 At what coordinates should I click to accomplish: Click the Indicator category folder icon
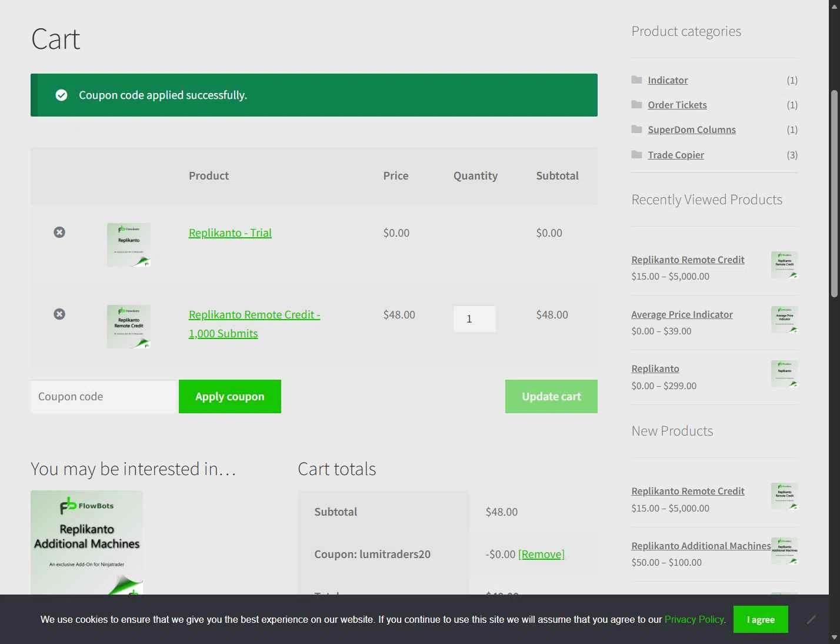(636, 79)
